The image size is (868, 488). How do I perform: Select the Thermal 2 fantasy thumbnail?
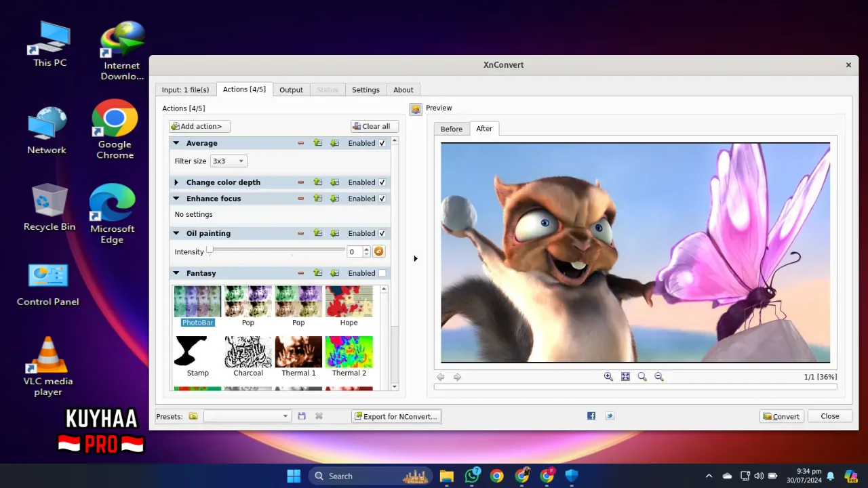tap(349, 357)
